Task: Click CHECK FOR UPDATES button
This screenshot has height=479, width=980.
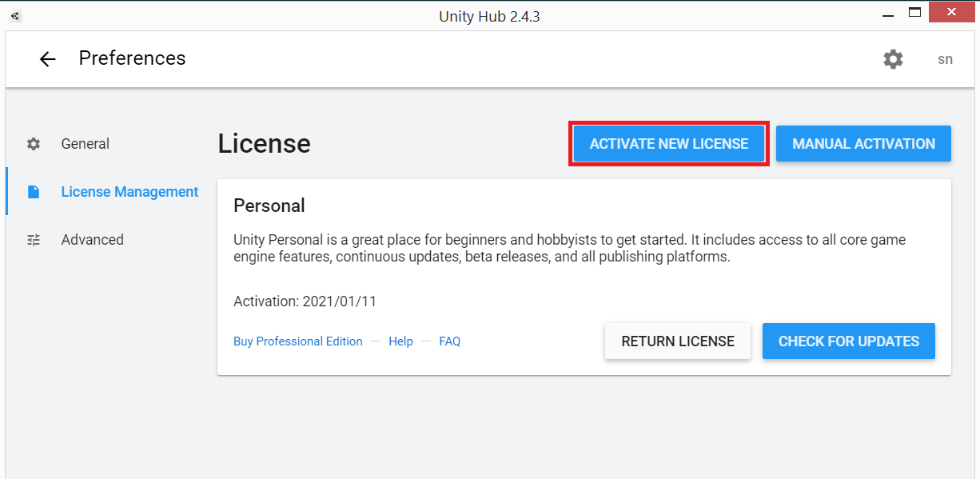Action: coord(849,341)
